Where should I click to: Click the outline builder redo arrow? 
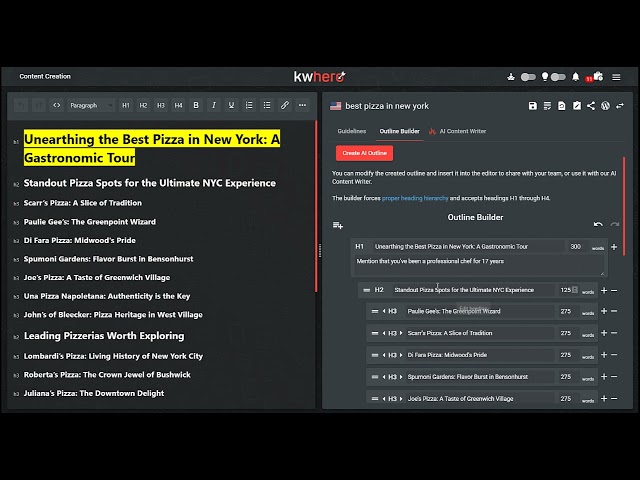[x=614, y=224]
